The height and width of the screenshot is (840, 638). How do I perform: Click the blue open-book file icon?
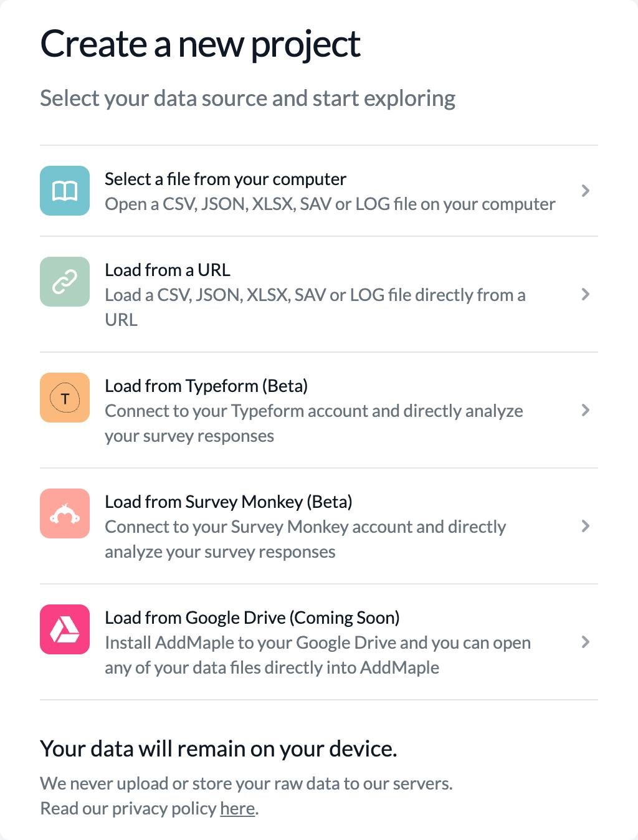pyautogui.click(x=65, y=191)
